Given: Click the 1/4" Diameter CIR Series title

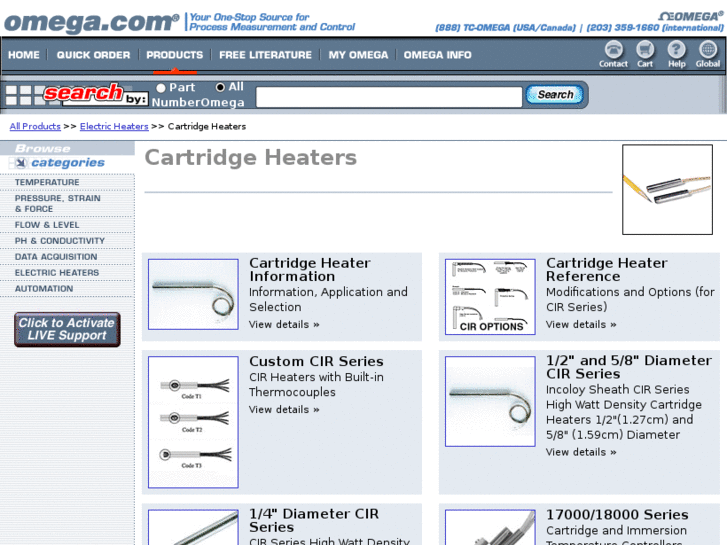Looking at the screenshot, I should click(314, 520).
